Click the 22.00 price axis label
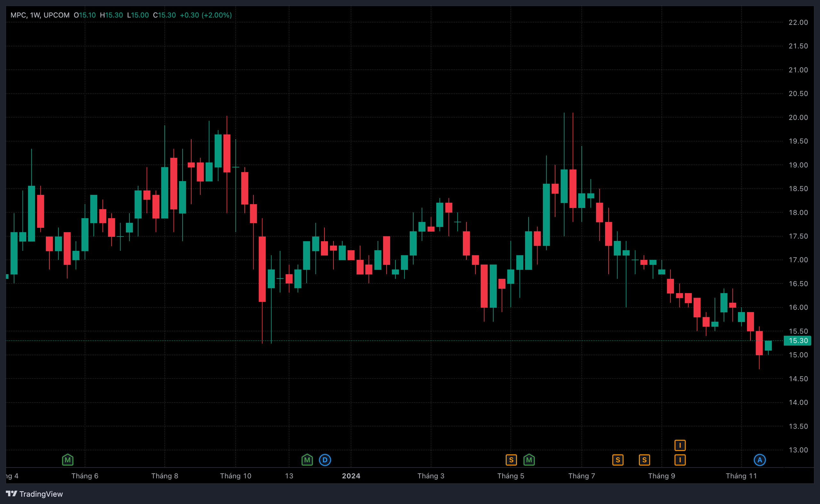820x504 pixels. click(798, 22)
